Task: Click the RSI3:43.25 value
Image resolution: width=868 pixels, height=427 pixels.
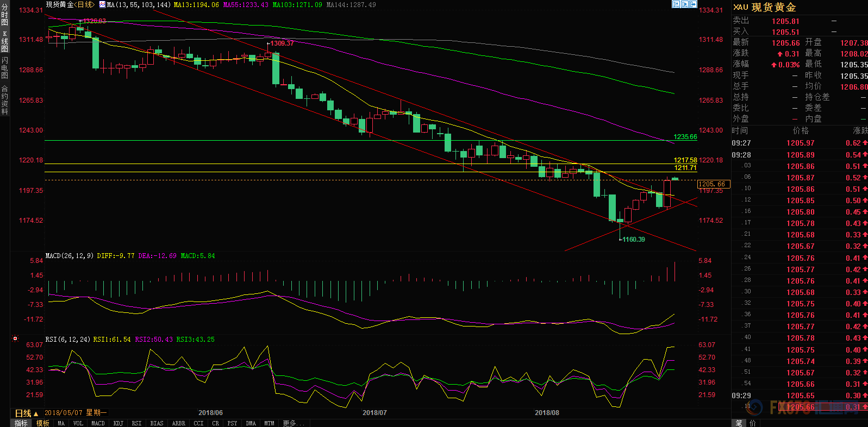Action: (x=196, y=339)
